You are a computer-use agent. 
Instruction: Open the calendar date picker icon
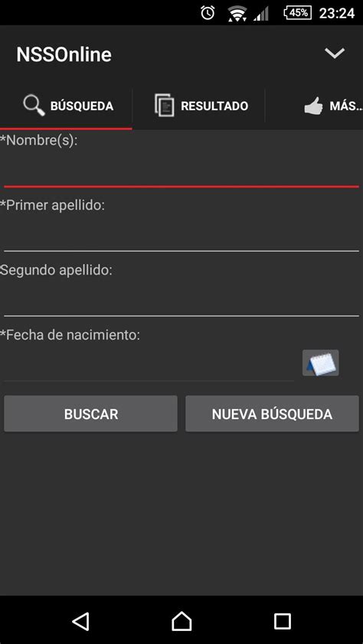tap(321, 363)
